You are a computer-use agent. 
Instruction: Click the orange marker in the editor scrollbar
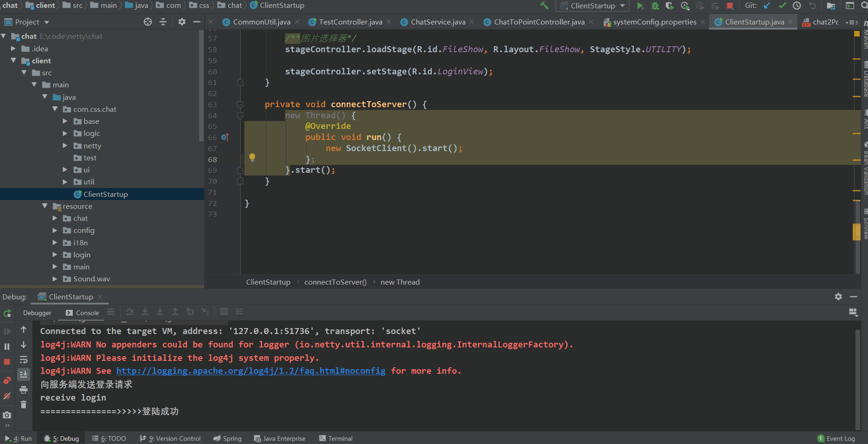pyautogui.click(x=855, y=231)
